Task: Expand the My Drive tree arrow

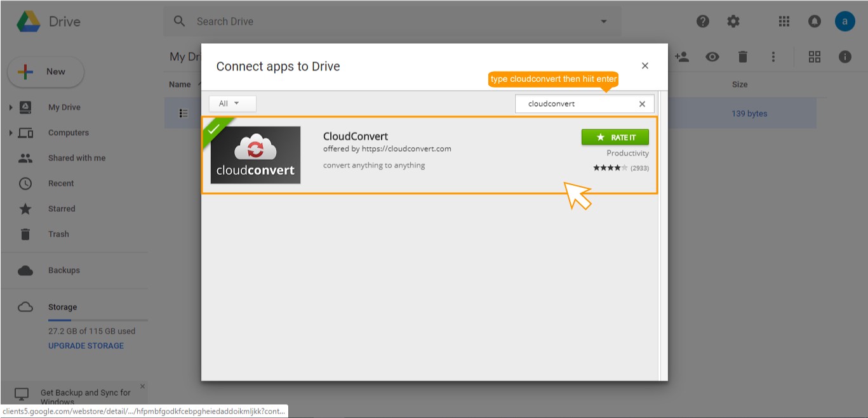Action: pos(11,107)
